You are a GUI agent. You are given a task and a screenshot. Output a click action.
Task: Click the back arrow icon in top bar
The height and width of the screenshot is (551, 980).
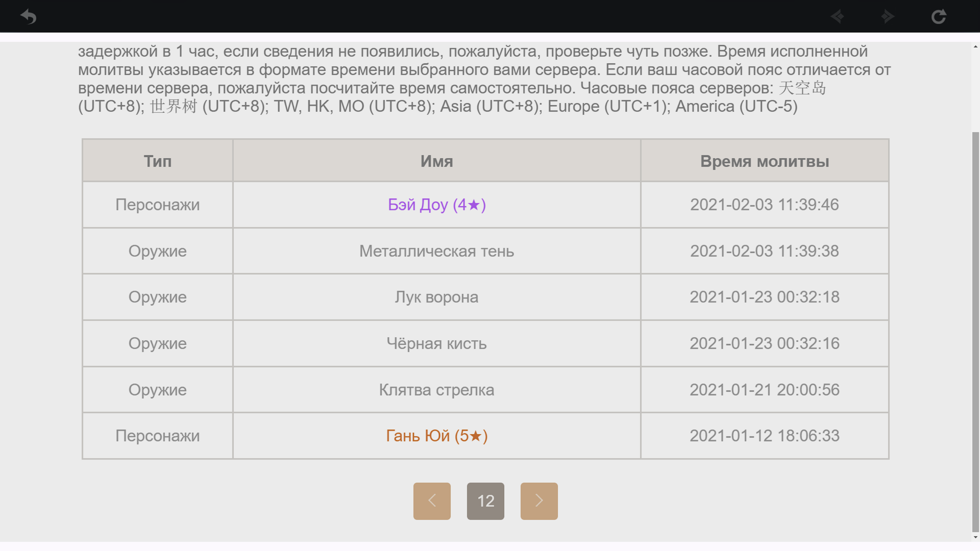(28, 16)
